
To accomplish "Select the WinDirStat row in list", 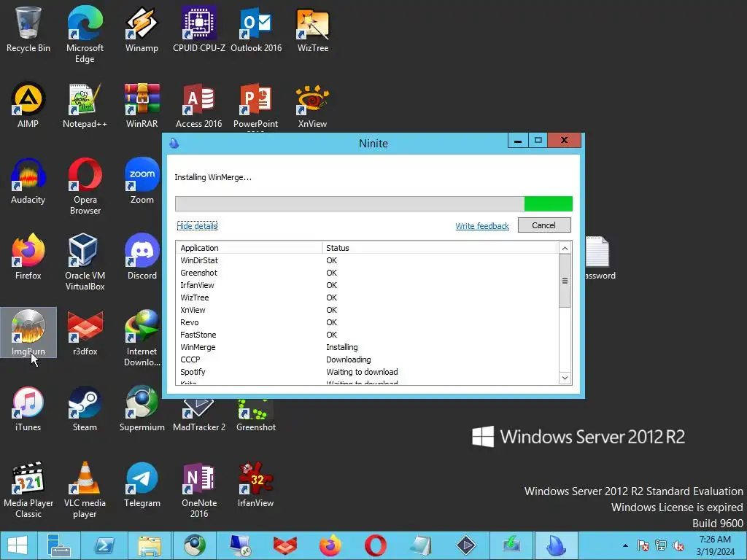I will click(367, 260).
